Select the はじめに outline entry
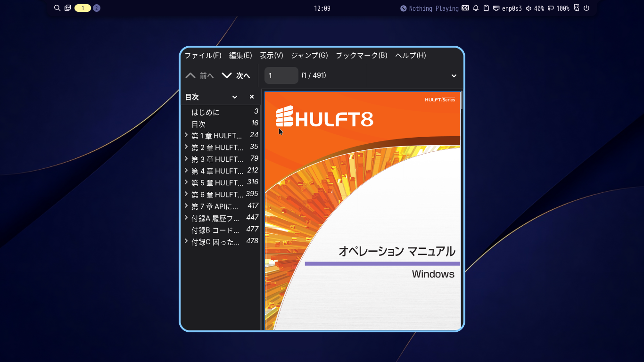The height and width of the screenshot is (362, 644). tap(206, 112)
